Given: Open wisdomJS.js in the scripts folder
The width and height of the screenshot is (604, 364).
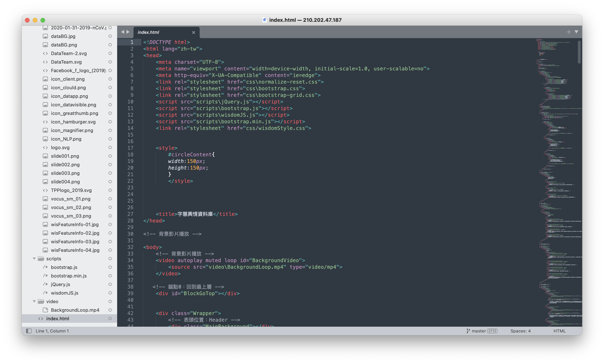Looking at the screenshot, I should tap(64, 293).
